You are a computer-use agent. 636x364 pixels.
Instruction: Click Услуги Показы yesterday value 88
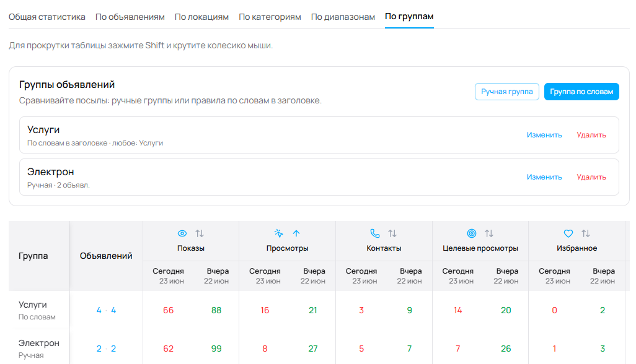point(216,311)
